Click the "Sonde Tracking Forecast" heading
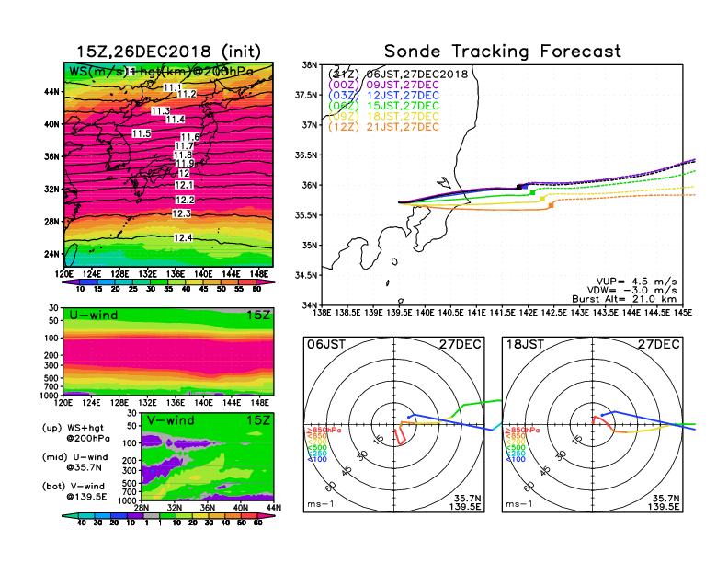Viewport: 728px width, 563px height. pyautogui.click(x=503, y=51)
